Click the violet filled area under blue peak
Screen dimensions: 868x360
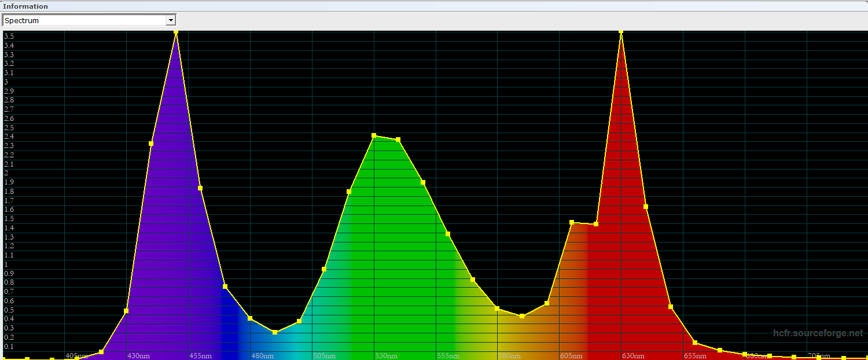(174, 232)
